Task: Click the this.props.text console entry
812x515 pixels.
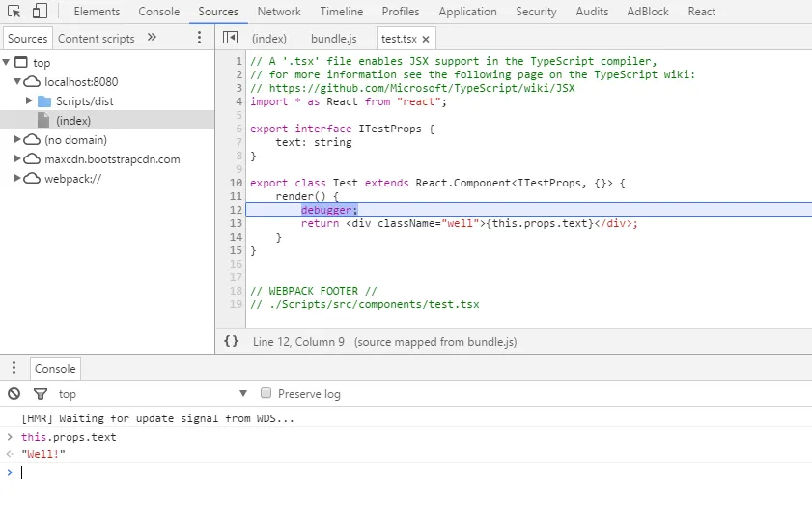Action: pyautogui.click(x=69, y=437)
